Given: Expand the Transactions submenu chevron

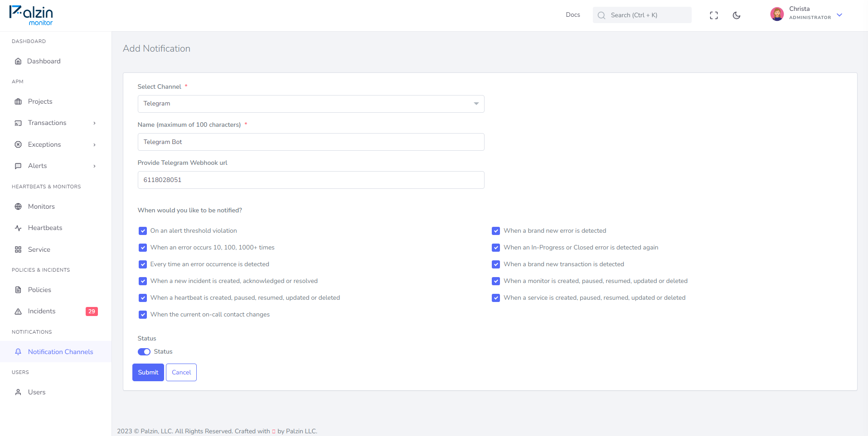Looking at the screenshot, I should coord(94,123).
